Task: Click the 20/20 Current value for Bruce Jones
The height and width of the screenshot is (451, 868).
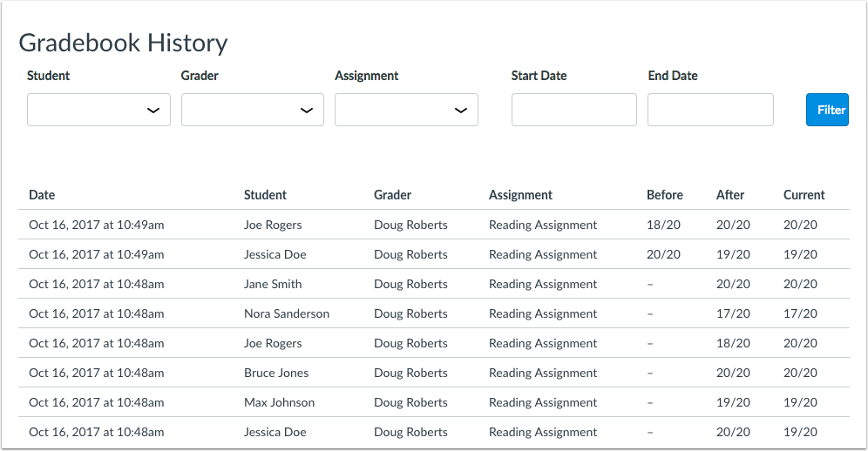Action: [801, 373]
